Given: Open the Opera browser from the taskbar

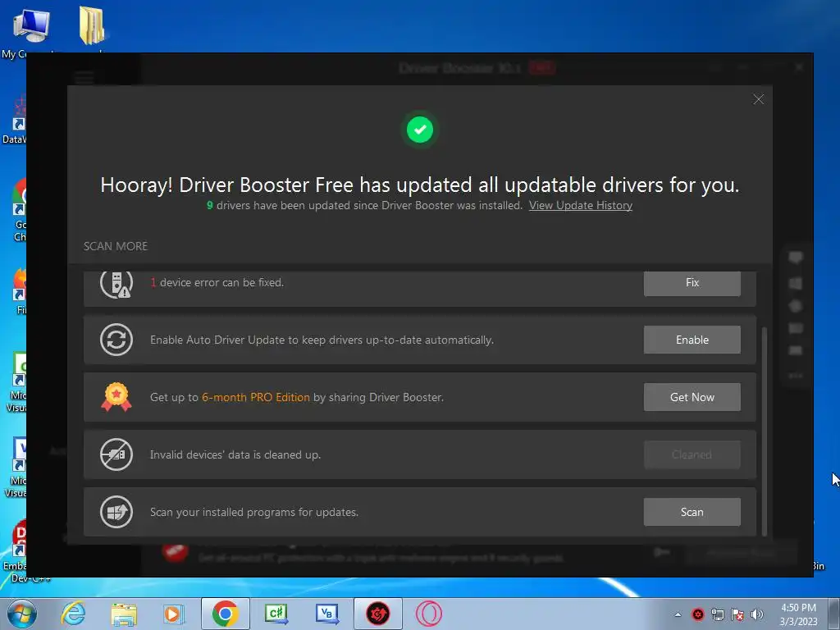Looking at the screenshot, I should [x=428, y=614].
